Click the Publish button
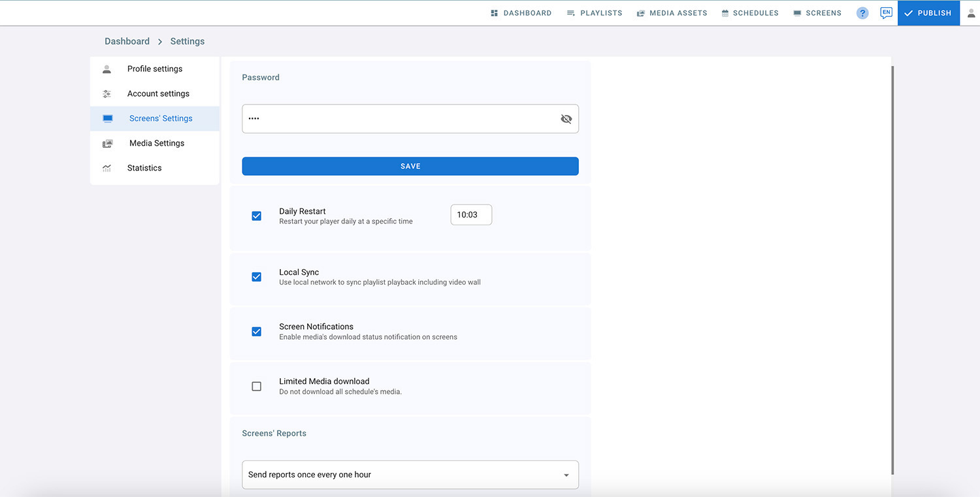The image size is (980, 497). [x=928, y=13]
